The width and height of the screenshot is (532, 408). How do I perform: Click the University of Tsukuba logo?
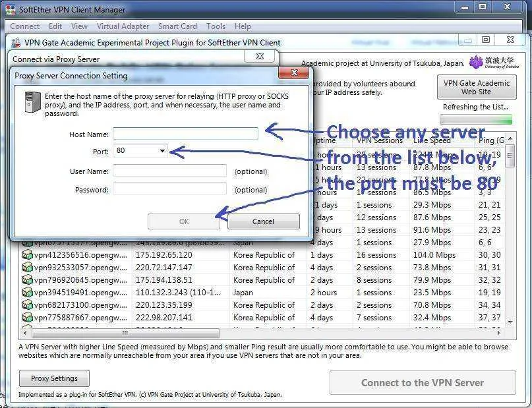pos(494,62)
